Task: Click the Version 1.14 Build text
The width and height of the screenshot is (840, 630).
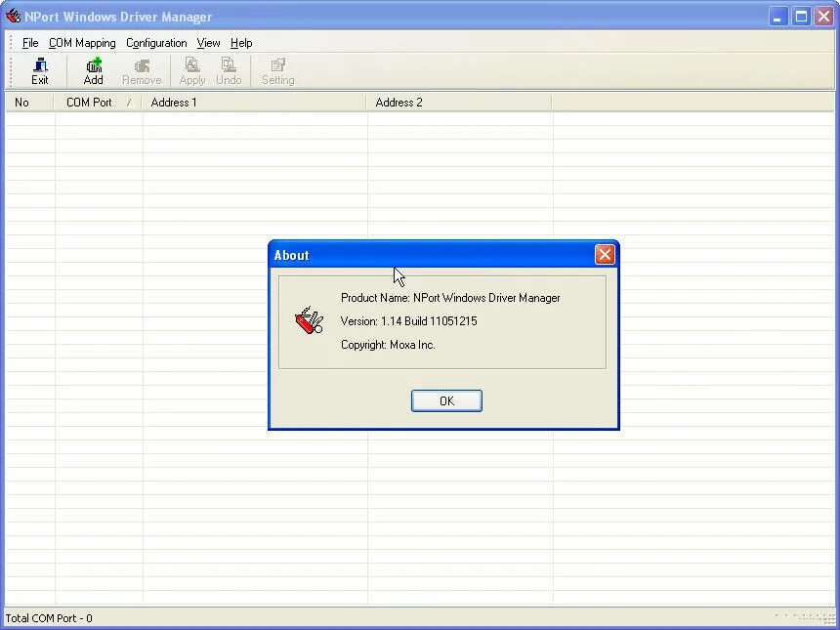Action: 408,321
